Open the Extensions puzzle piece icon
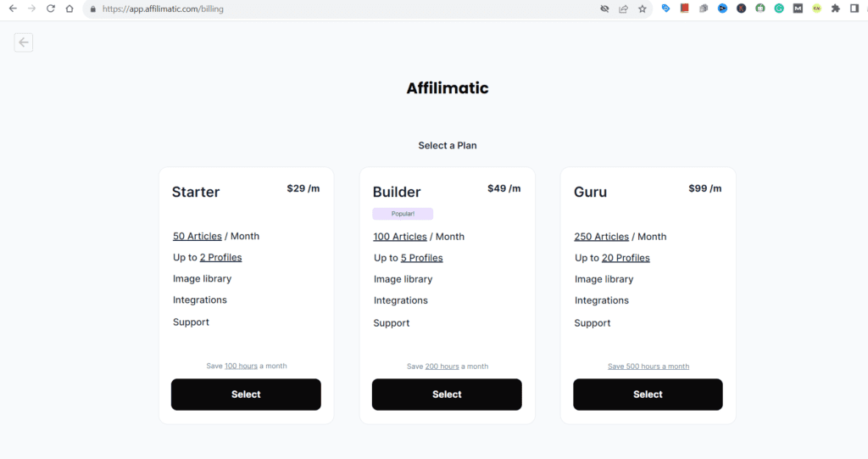Screen dimensions: 868x459 click(x=836, y=8)
